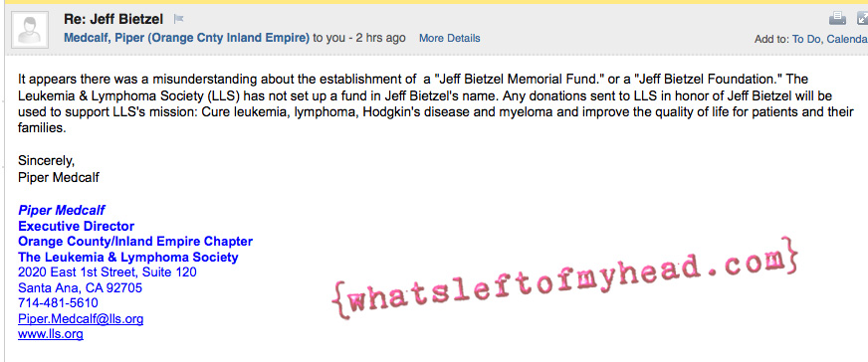Click the 2 hrs ago timestamp
This screenshot has width=868, height=362.
pyautogui.click(x=380, y=38)
